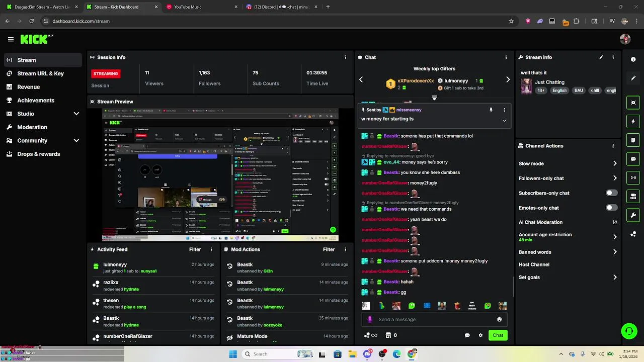Click in Send a message field
This screenshot has width=644, height=362.
click(435, 319)
